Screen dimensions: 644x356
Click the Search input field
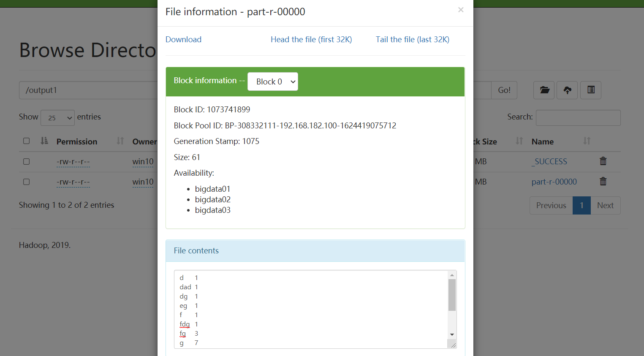point(578,118)
